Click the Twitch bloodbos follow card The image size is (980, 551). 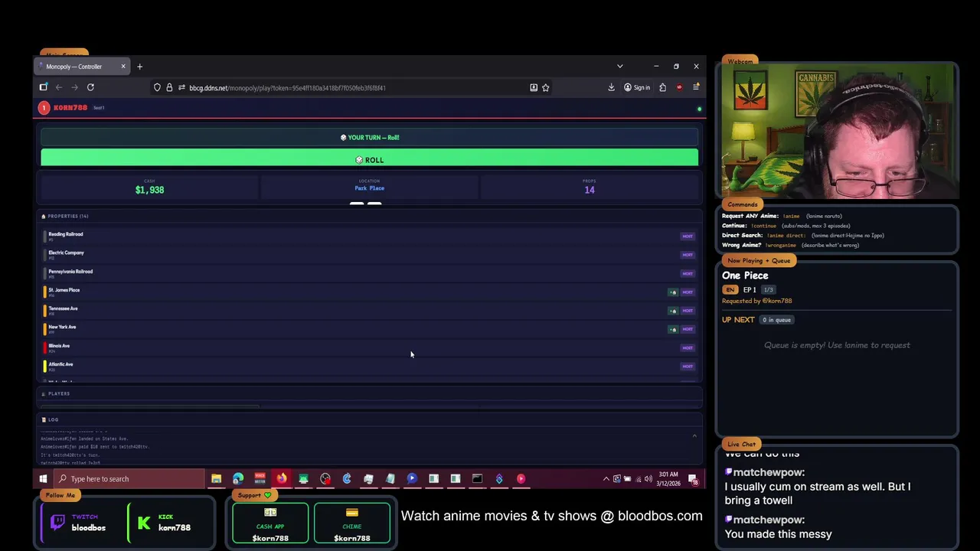pos(79,523)
